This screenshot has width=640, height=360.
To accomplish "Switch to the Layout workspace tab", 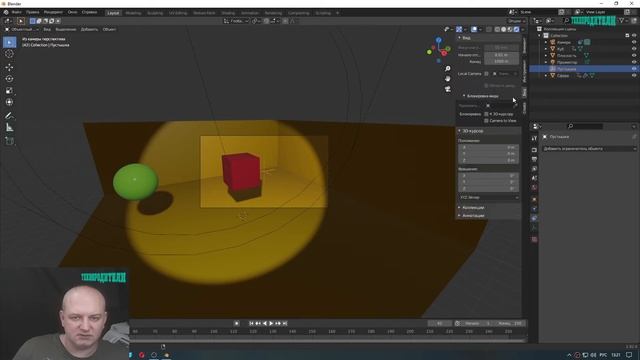I will [113, 13].
